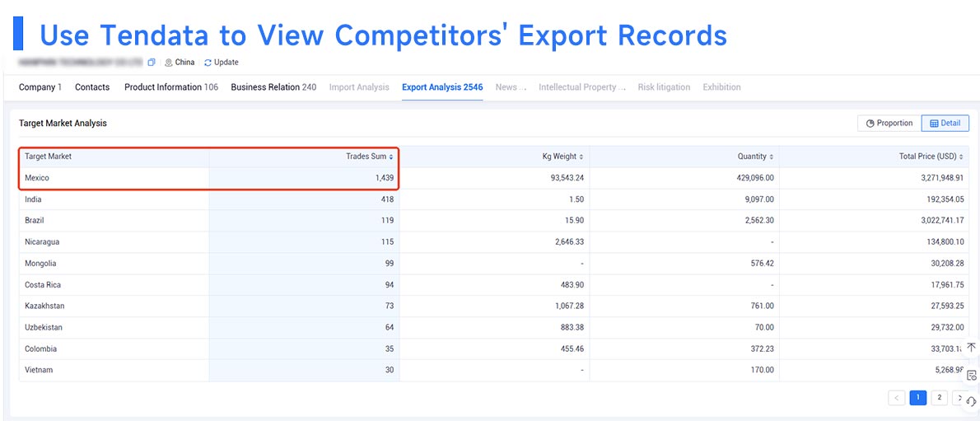Click the Vietnam market row
Screen dimensions: 980x421
(494, 370)
